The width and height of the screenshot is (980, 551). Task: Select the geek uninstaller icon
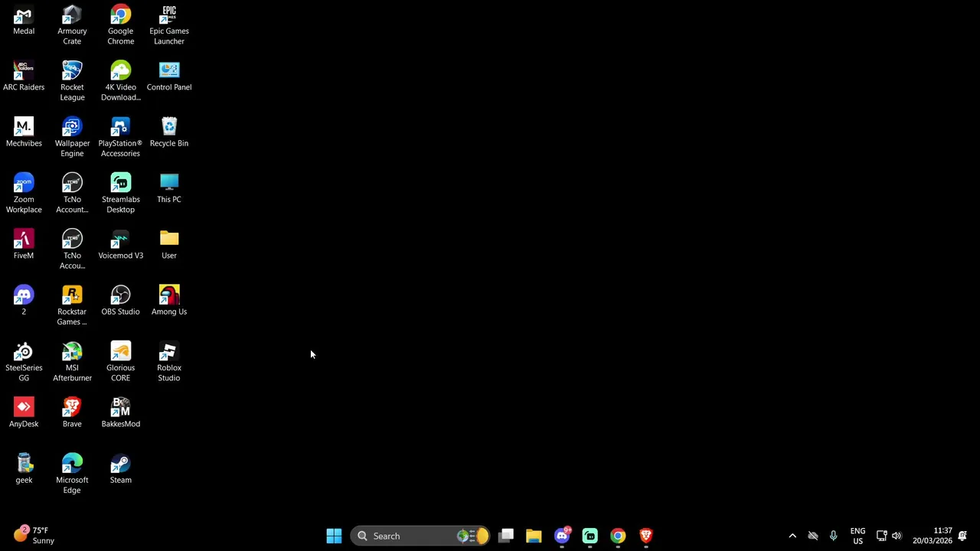click(x=24, y=469)
